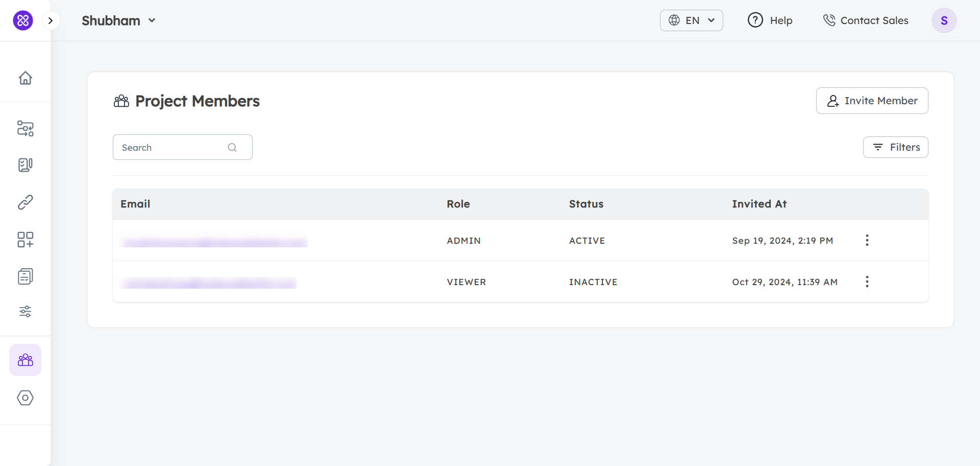Viewport: 980px width, 466px height.
Task: Click the Project Members heading
Action: click(197, 101)
